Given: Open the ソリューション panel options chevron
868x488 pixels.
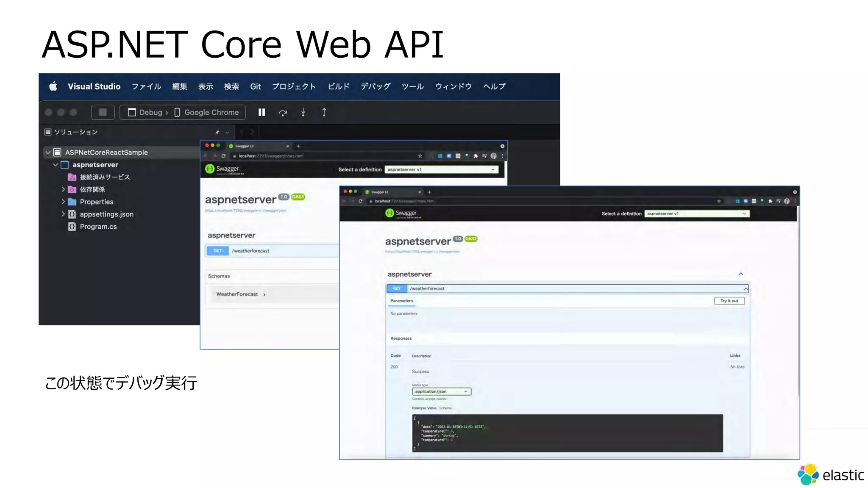Looking at the screenshot, I should [227, 133].
